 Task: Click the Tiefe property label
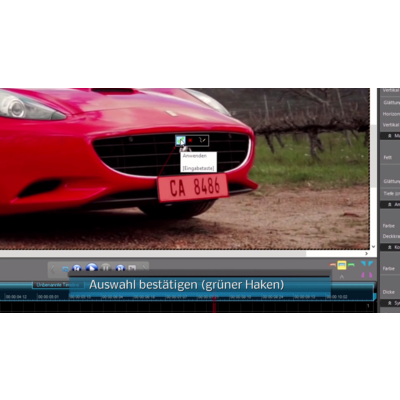[391, 193]
